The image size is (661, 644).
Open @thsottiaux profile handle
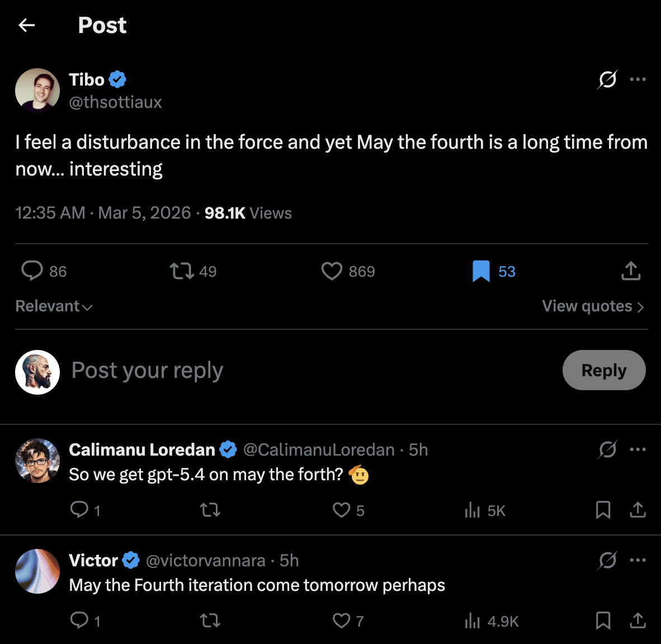(x=115, y=102)
